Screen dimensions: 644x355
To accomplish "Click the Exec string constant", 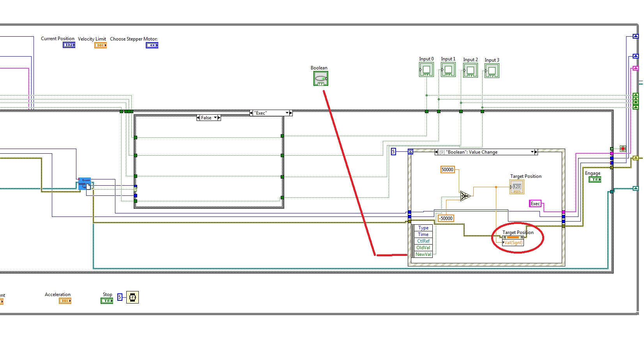I will click(535, 204).
